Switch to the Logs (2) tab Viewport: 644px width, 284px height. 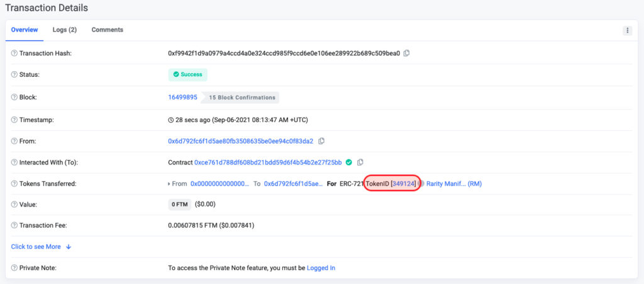point(65,30)
